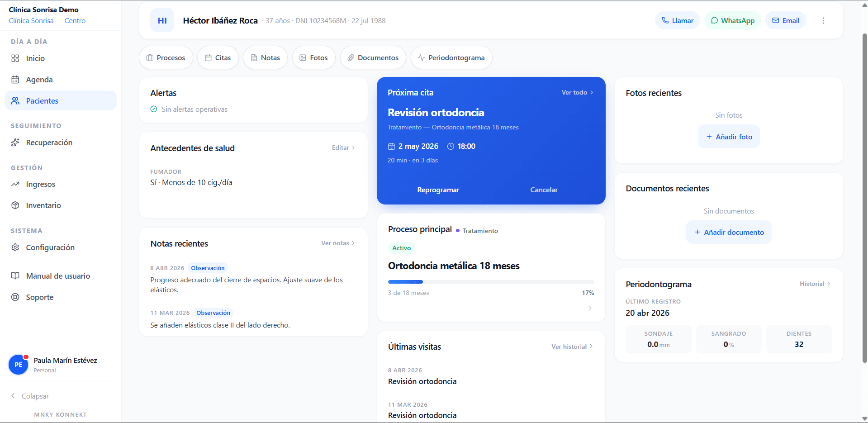Click the PE user avatar
868x423 pixels.
[19, 365]
